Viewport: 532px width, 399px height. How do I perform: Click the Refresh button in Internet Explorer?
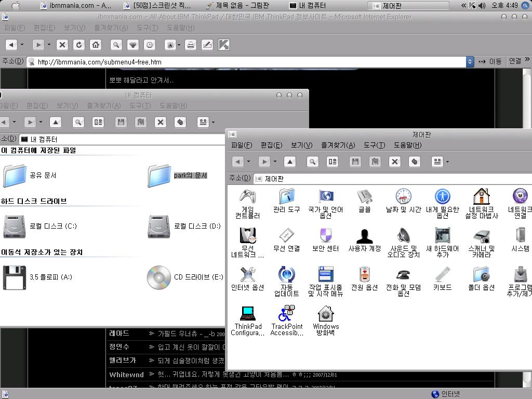pyautogui.click(x=79, y=45)
